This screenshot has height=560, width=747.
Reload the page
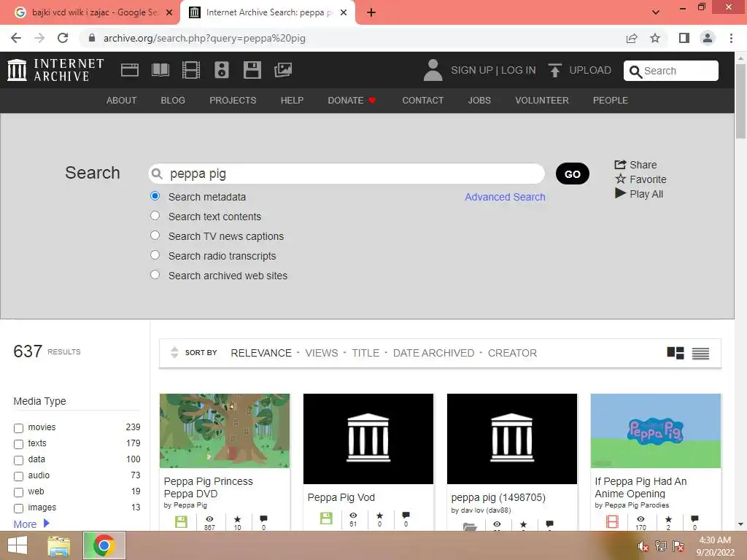point(63,38)
